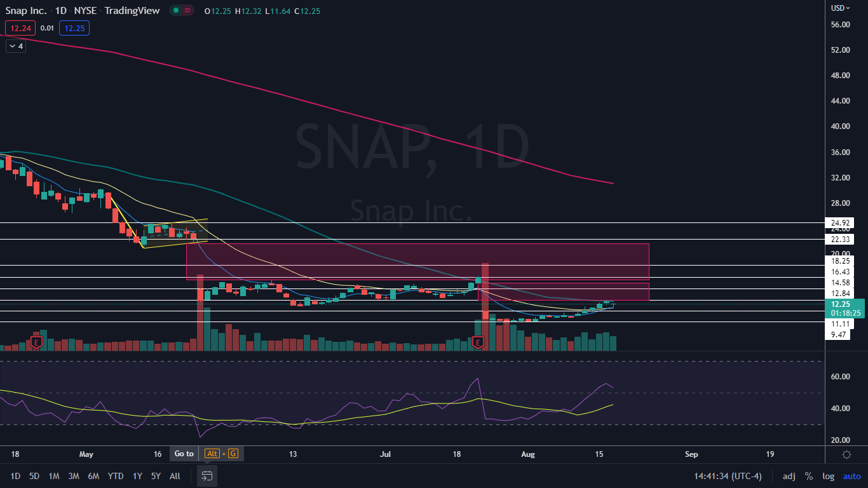The height and width of the screenshot is (488, 868).
Task: Click the earnings E marker in July
Action: point(478,342)
